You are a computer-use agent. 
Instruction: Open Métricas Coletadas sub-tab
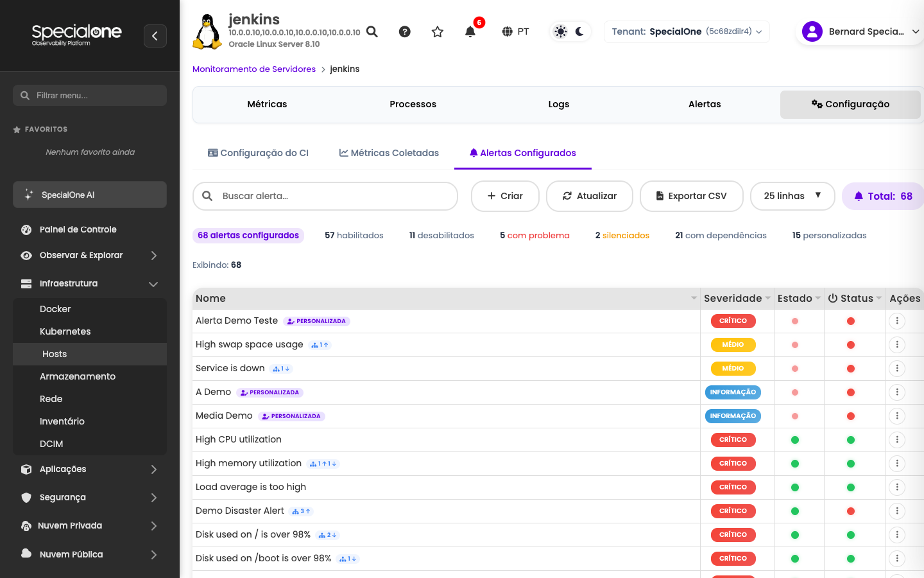[x=389, y=153]
